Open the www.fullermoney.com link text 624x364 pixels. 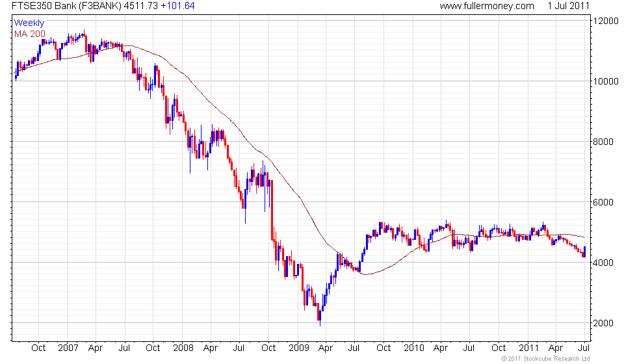click(x=487, y=6)
